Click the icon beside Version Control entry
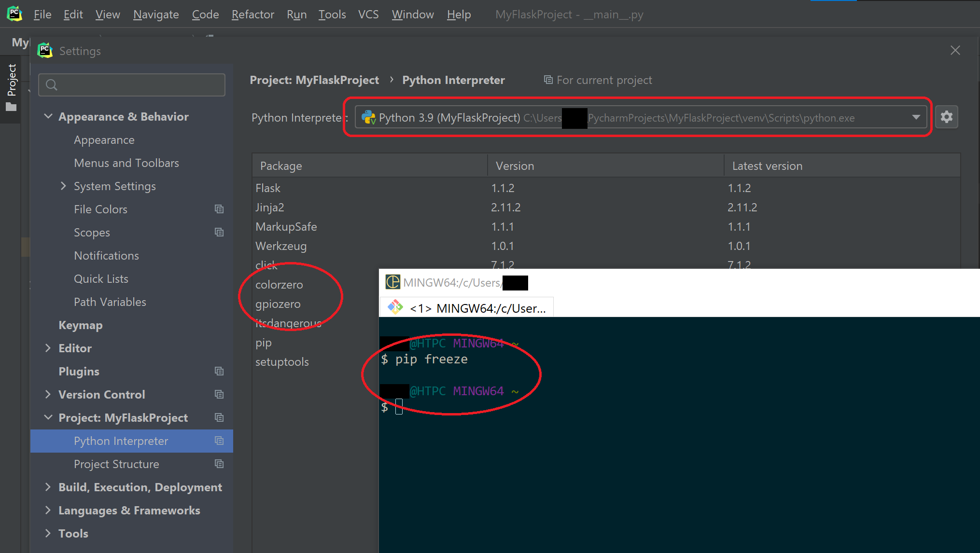The image size is (980, 553). (219, 394)
